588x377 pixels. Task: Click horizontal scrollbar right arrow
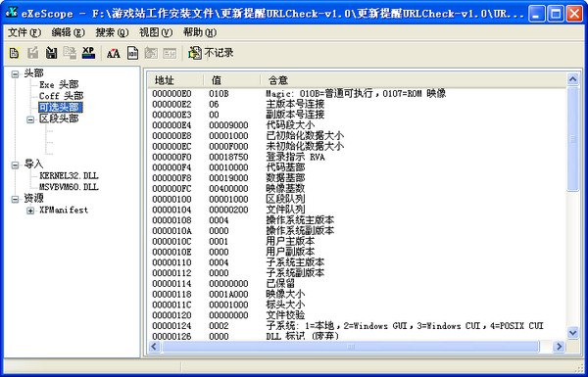(559, 347)
